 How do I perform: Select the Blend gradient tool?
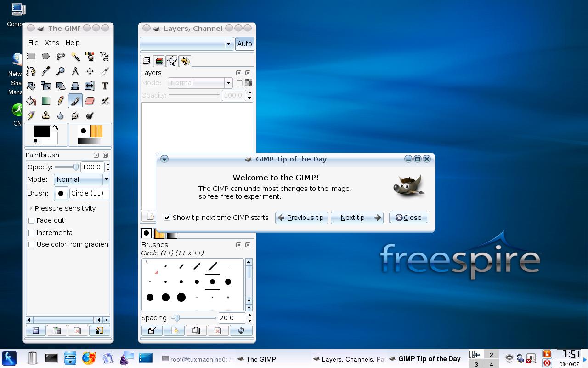[46, 101]
